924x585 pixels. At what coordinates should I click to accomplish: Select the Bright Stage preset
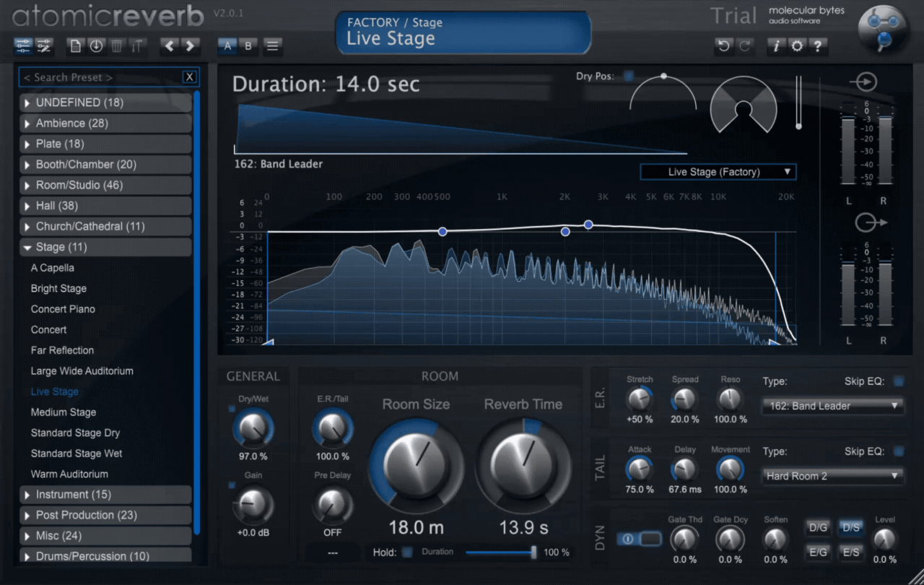[58, 288]
